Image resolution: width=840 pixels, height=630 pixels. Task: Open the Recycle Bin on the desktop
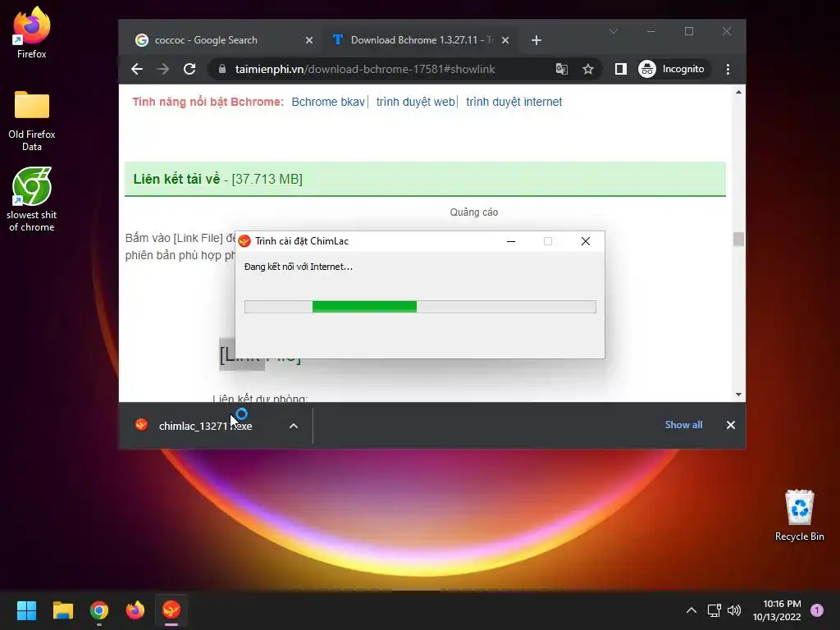point(799,515)
